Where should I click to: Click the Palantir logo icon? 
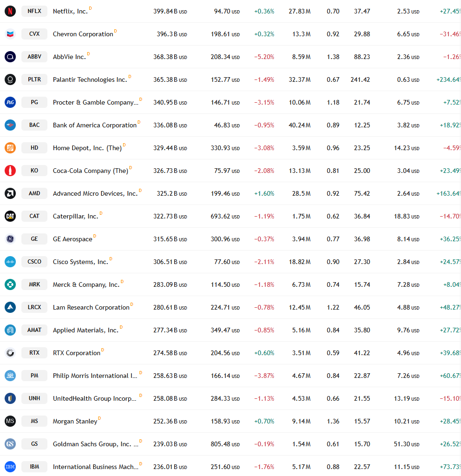(10, 79)
